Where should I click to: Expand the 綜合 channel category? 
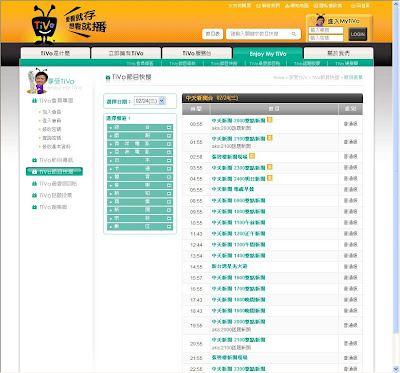pos(140,127)
